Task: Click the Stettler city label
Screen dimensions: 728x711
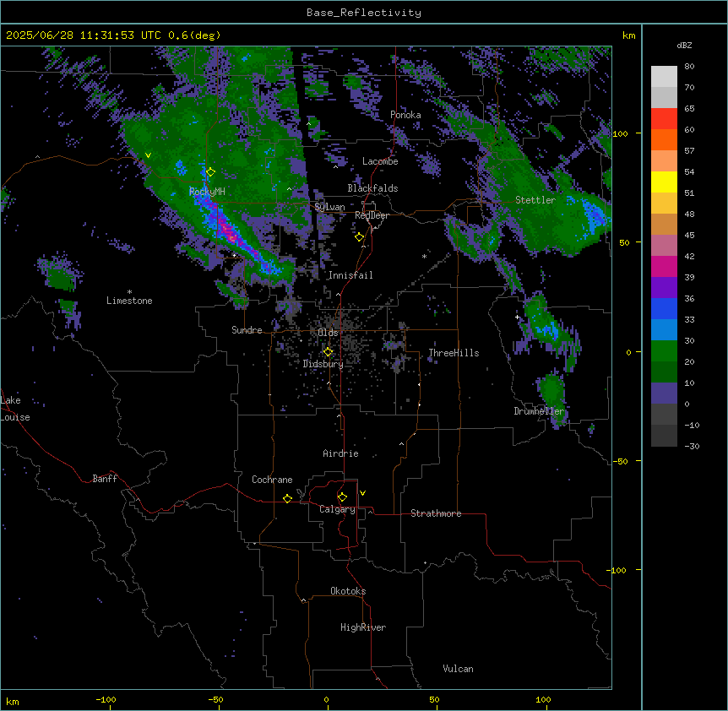Action: tap(535, 200)
